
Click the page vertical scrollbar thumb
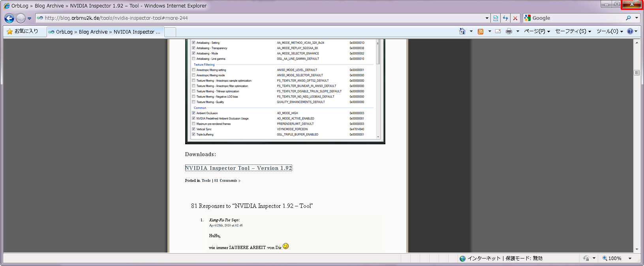click(637, 73)
